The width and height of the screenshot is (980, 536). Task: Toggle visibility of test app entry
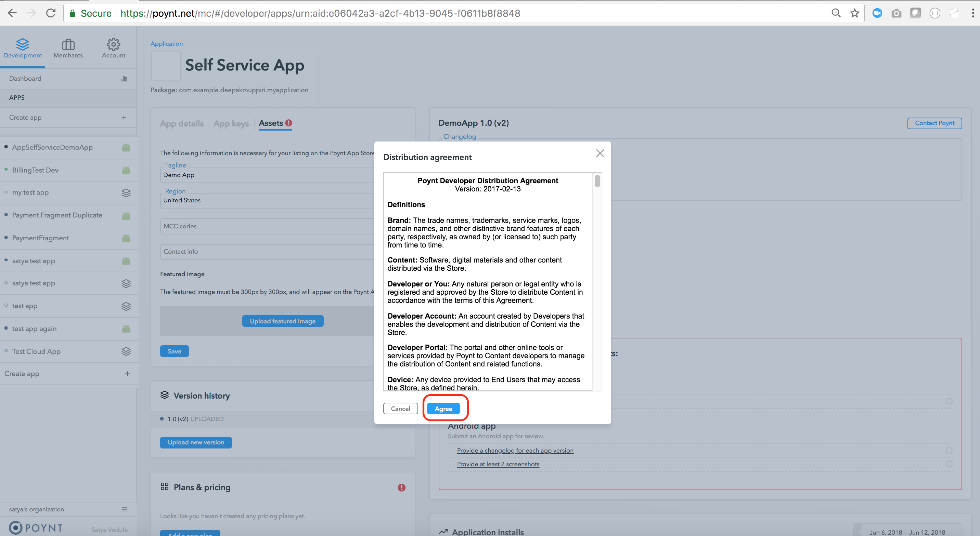(x=7, y=306)
